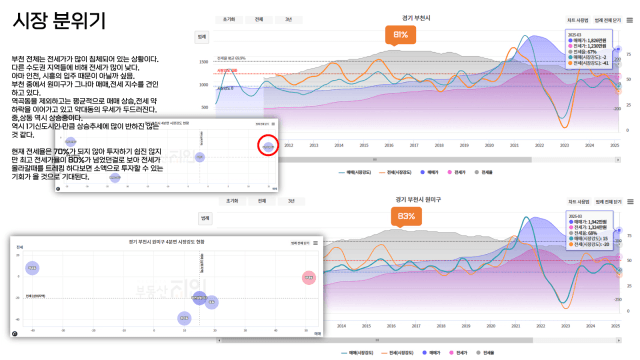Click right arrow of 부천시 chart scrollbar
This screenshot has width=640, height=360.
click(618, 160)
